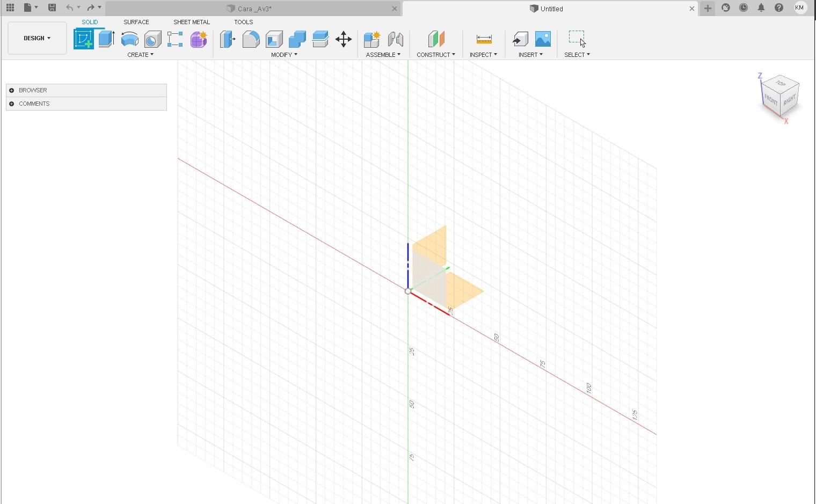The image size is (816, 504).
Task: Select the New Component tool
Action: click(371, 39)
